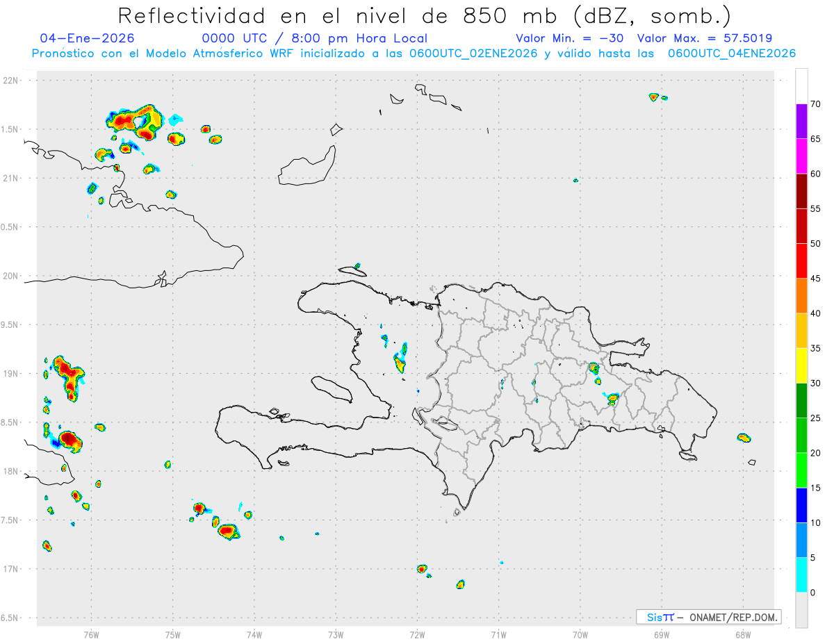Image resolution: width=834 pixels, height=644 pixels.
Task: Select the gold 35–40 dBZ colorbar segment
Action: (x=801, y=331)
